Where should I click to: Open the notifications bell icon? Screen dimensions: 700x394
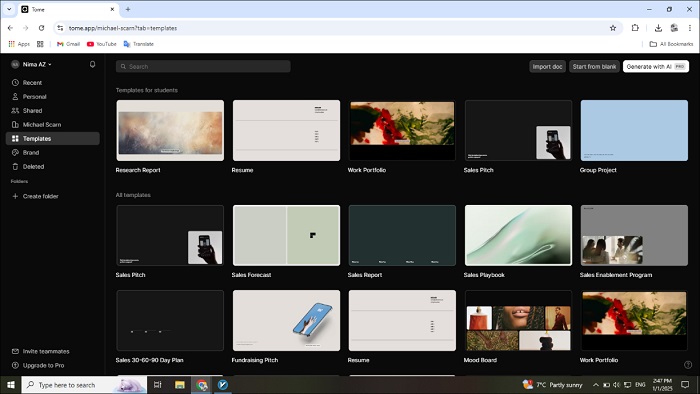pos(92,64)
